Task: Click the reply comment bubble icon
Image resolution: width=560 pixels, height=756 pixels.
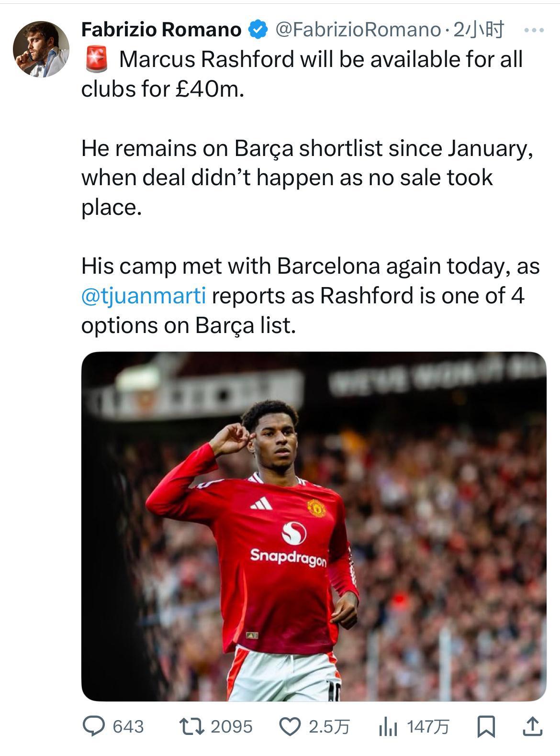Action: 93,726
